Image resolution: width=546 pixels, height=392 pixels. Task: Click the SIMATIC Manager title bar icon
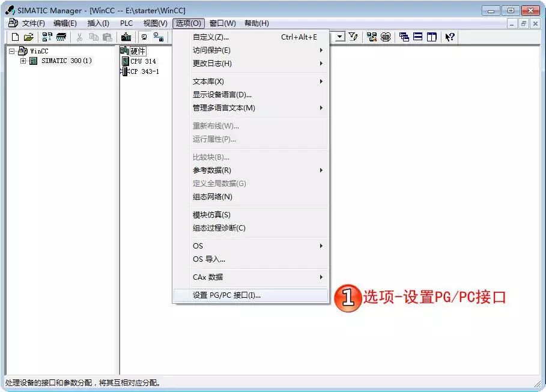[x=10, y=10]
